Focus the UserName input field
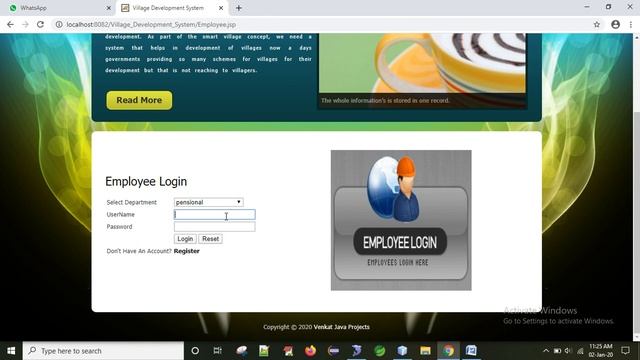This screenshot has width=640, height=360. pyautogui.click(x=214, y=214)
